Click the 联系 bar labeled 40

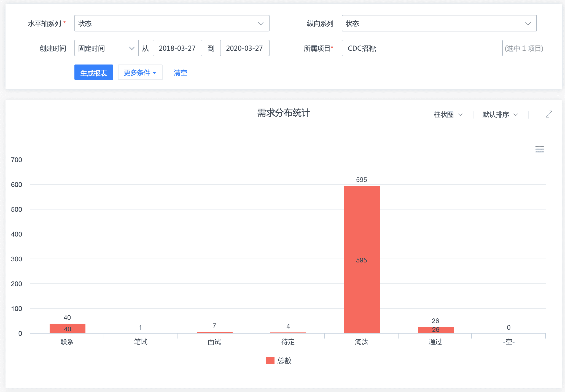(x=67, y=328)
